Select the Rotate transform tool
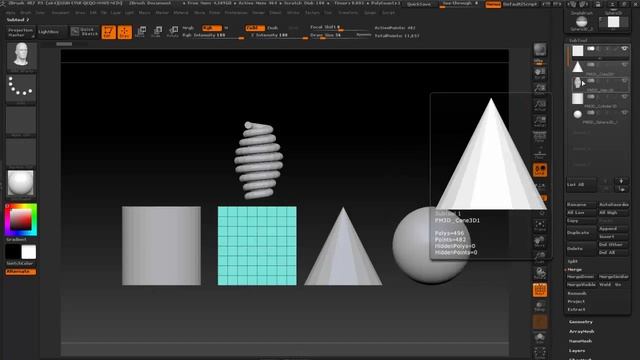Image resolution: width=640 pixels, height=360 pixels. [173, 32]
